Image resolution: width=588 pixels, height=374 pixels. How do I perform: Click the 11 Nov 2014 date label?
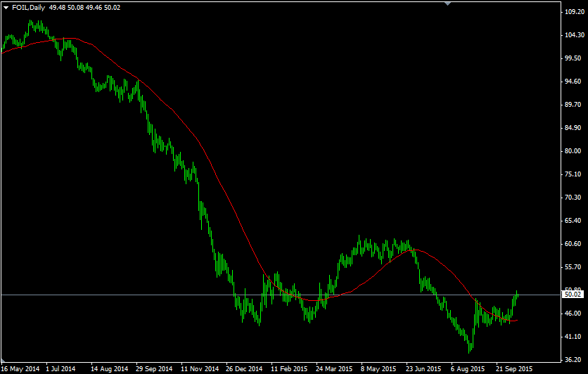point(200,369)
